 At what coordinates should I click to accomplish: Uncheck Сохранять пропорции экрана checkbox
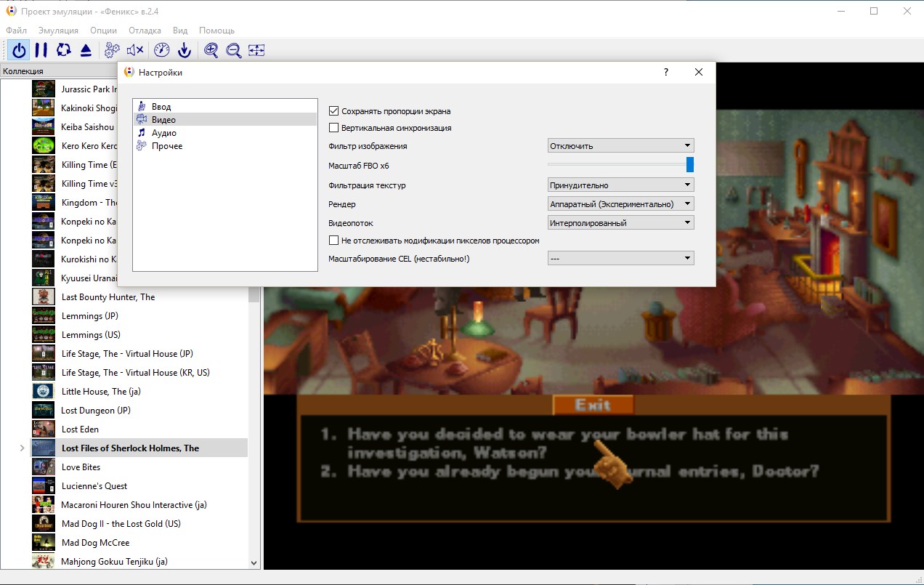334,111
